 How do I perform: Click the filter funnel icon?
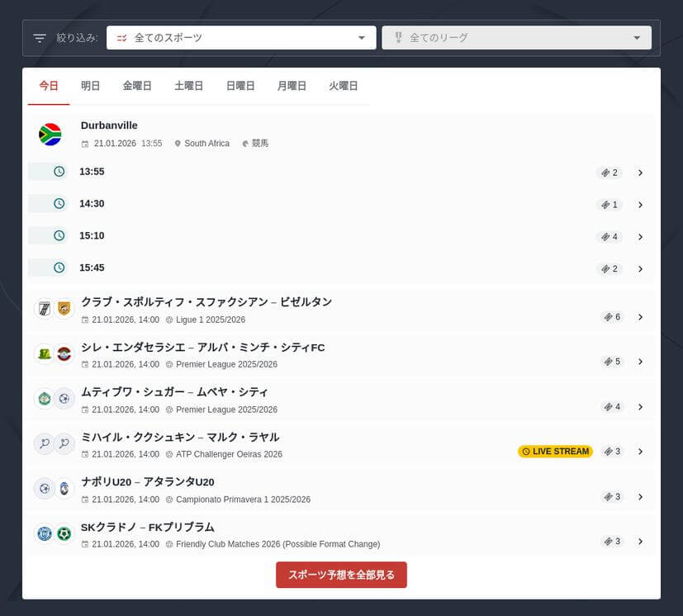coord(38,37)
